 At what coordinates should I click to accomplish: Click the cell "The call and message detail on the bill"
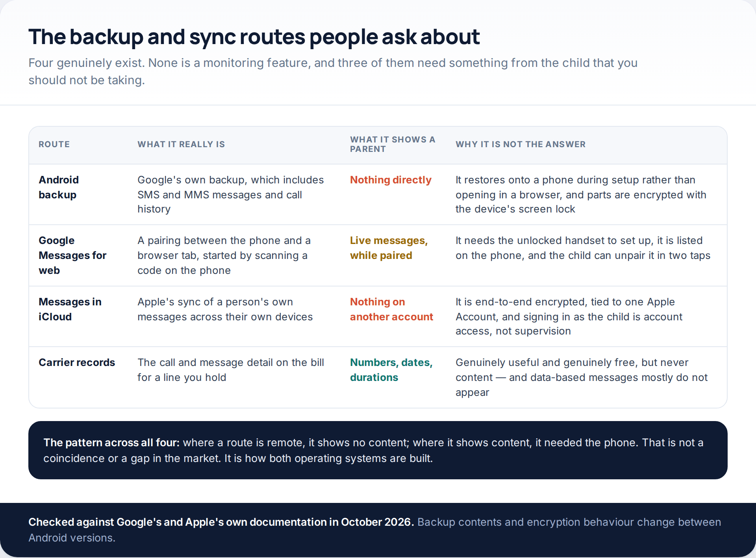(x=231, y=370)
